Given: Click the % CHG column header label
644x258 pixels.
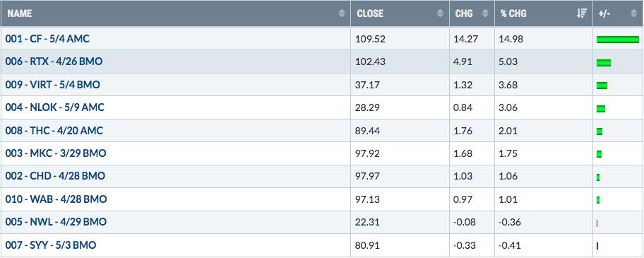Looking at the screenshot, I should (513, 13).
